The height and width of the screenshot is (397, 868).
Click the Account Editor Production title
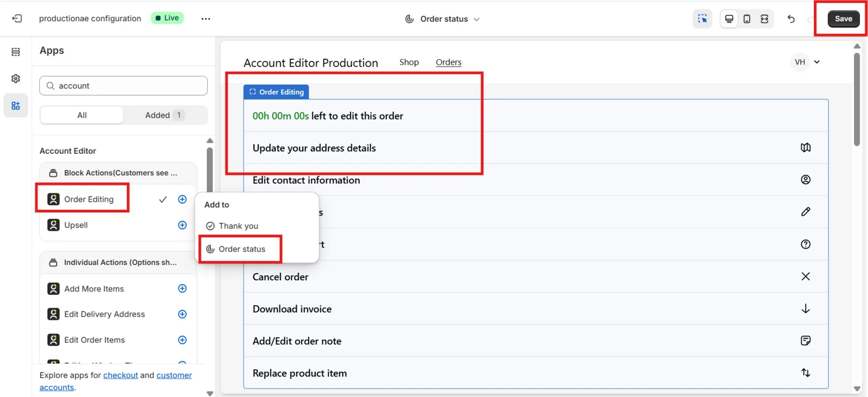(x=311, y=63)
